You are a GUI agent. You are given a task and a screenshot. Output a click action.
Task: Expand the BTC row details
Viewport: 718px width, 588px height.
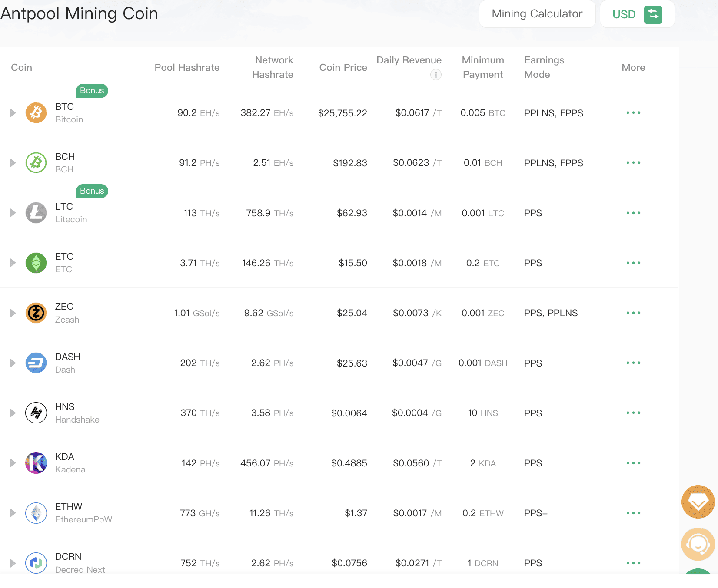point(13,113)
